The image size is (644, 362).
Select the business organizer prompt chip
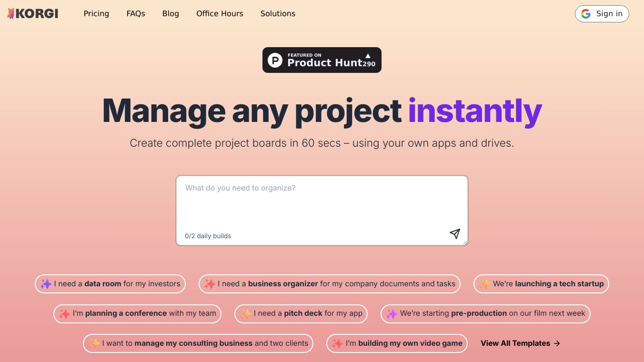[x=330, y=284]
